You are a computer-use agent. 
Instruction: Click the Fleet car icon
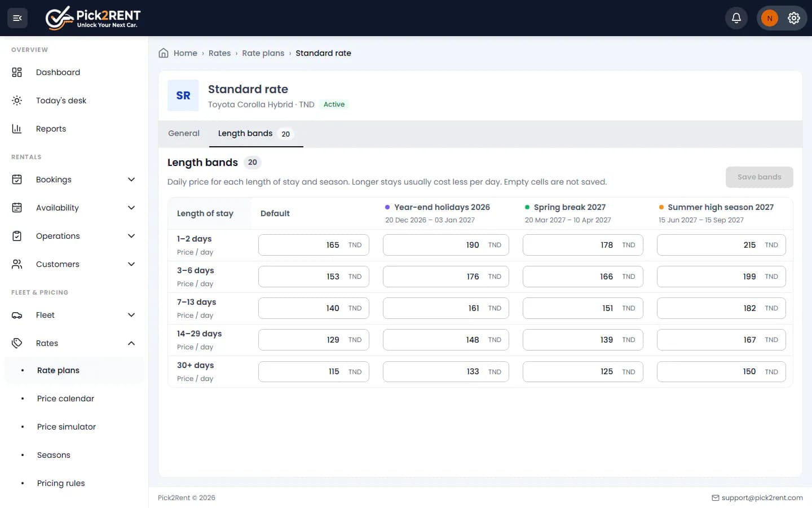pyautogui.click(x=17, y=315)
